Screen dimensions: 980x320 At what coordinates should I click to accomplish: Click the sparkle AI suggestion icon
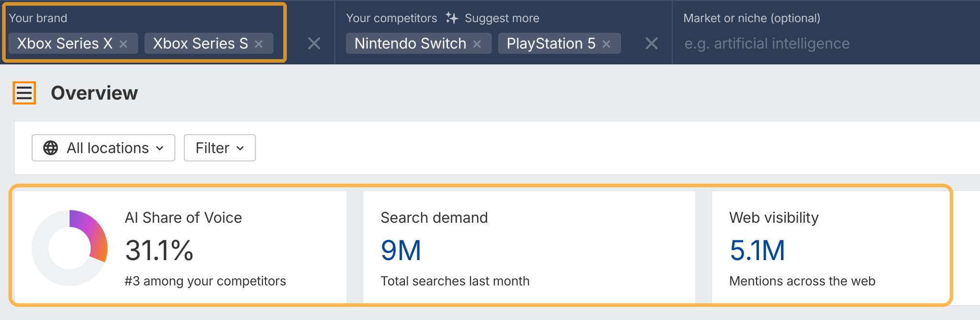[x=452, y=18]
